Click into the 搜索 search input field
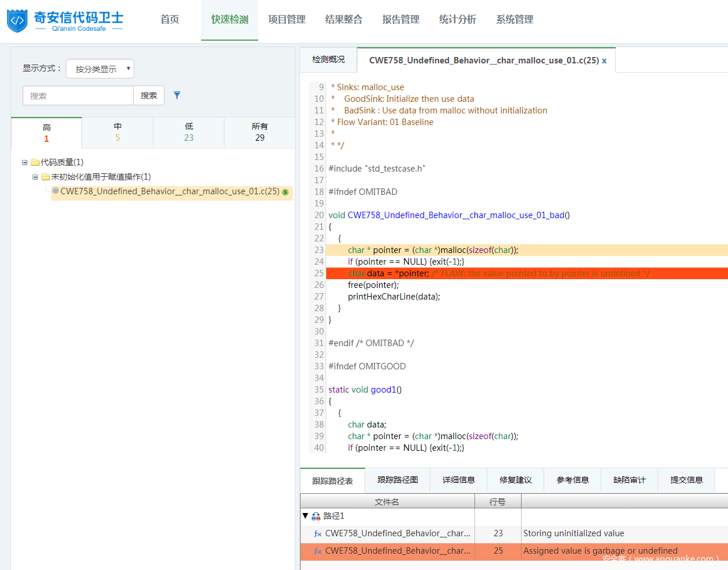 78,96
